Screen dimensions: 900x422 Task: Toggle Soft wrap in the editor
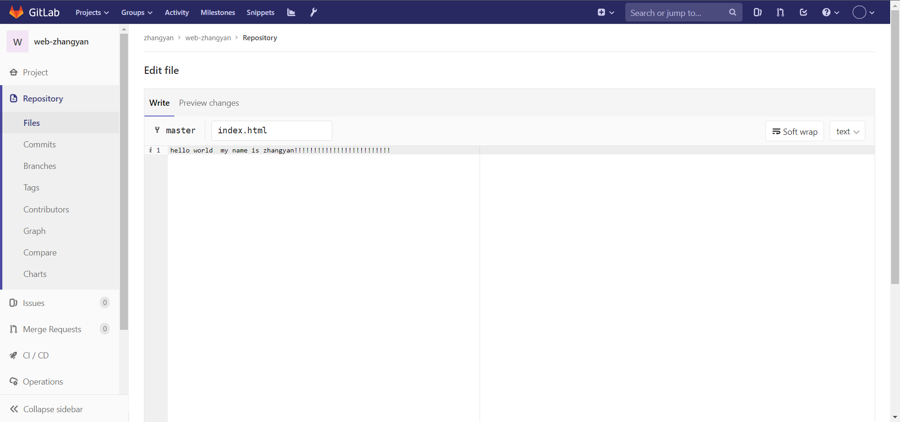tap(795, 131)
